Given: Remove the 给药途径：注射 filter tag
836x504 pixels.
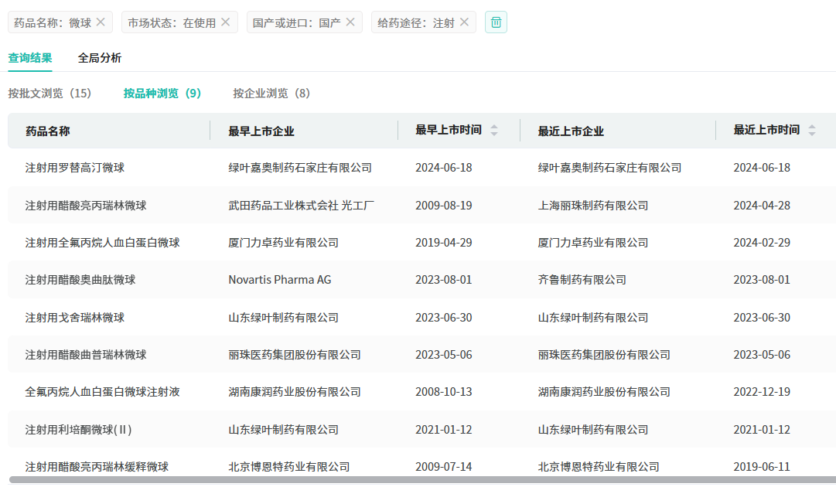Looking at the screenshot, I should coord(464,22).
